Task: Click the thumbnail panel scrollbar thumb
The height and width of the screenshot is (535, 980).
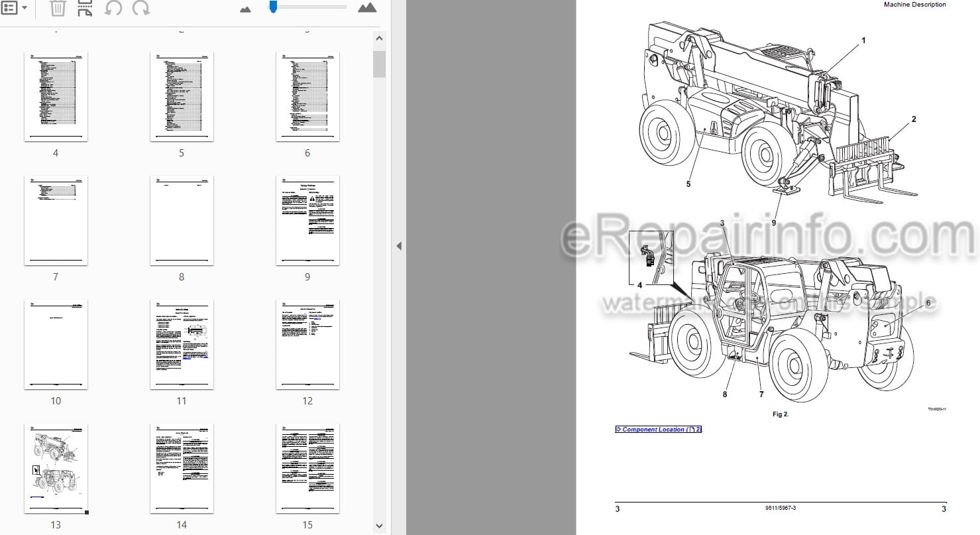Action: point(379,64)
